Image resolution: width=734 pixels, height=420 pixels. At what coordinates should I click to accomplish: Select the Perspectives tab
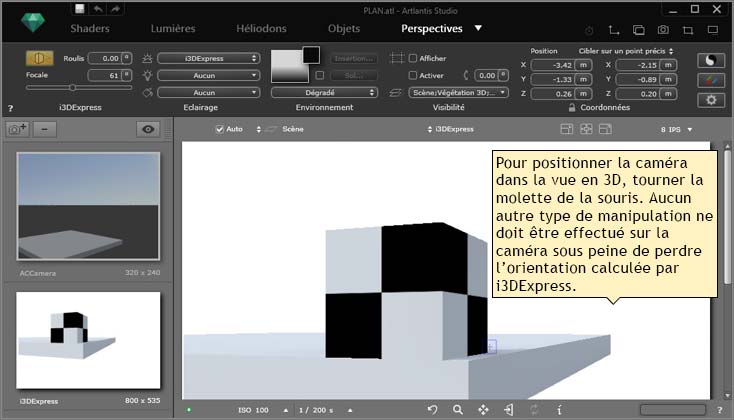pos(432,28)
